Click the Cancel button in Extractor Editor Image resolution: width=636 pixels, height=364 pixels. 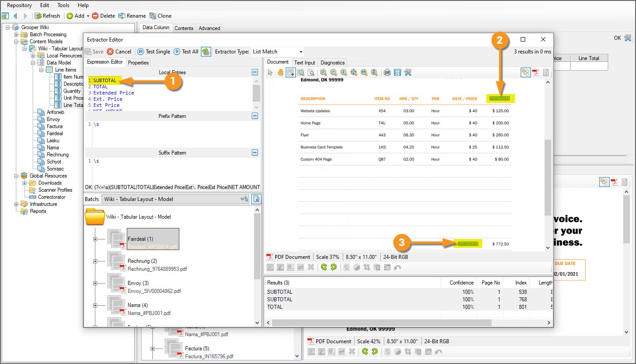(x=119, y=52)
